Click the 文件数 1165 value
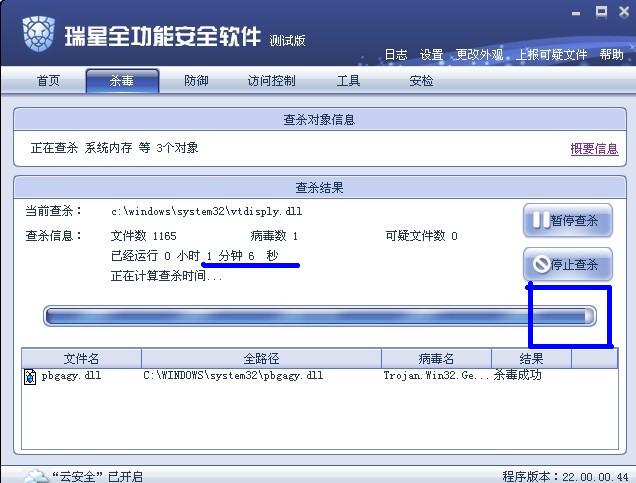Viewport: 636px width, 483px height. (144, 236)
